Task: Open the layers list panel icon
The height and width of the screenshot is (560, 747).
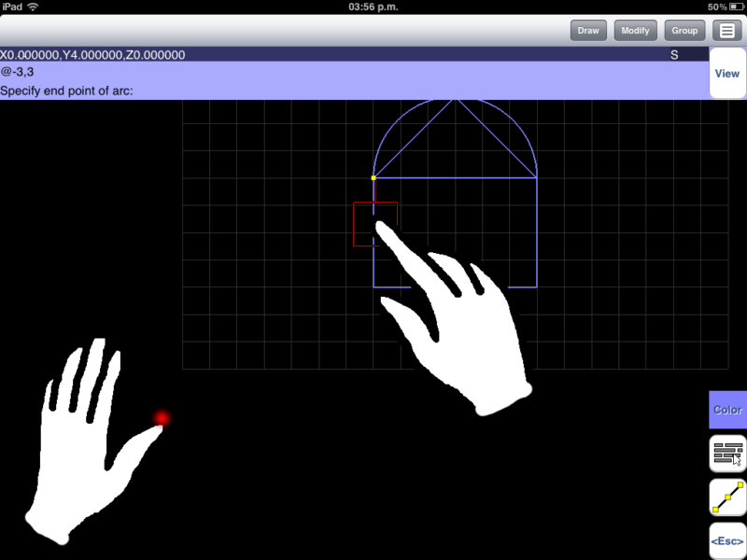Action: 726,453
